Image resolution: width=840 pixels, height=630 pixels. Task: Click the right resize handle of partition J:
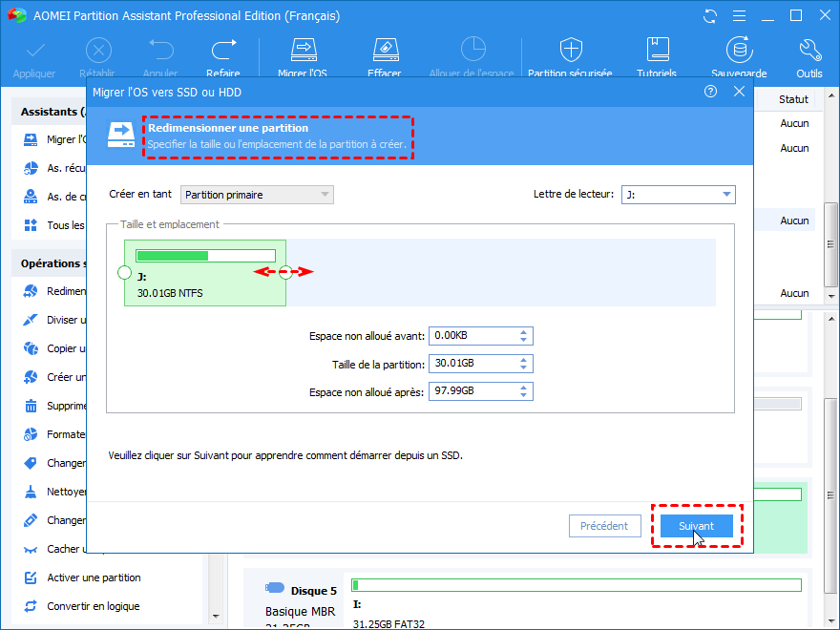coord(285,273)
